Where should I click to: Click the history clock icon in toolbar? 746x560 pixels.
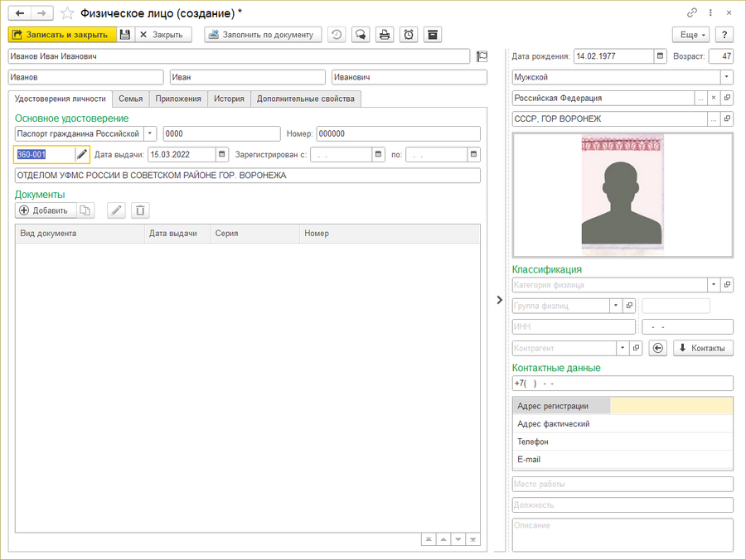(x=337, y=35)
